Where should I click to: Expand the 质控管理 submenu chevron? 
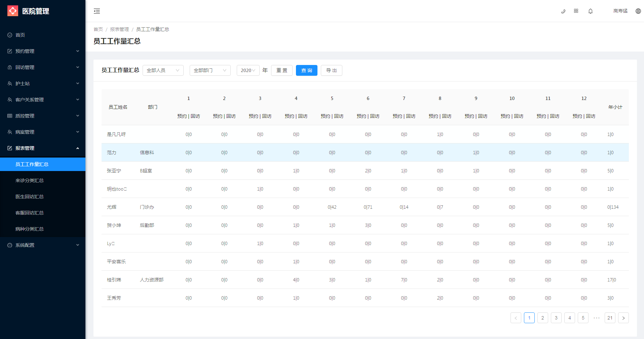[x=78, y=116]
